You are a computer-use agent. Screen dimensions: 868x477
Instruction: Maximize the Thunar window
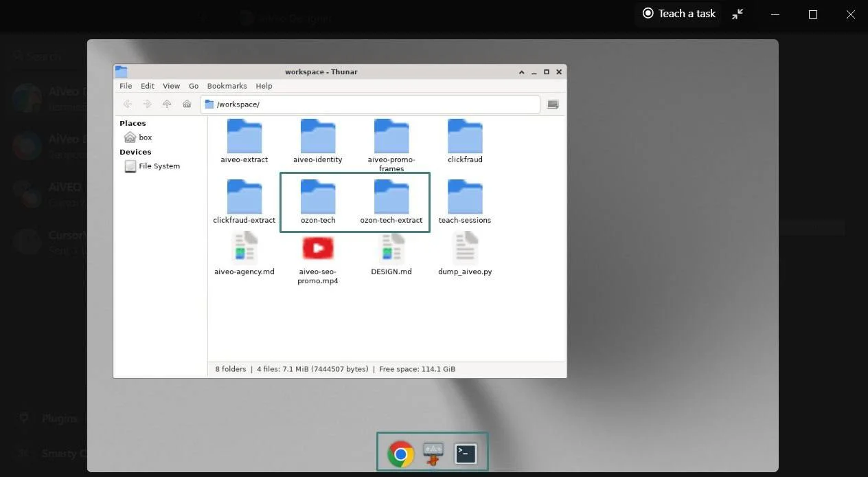(x=547, y=71)
